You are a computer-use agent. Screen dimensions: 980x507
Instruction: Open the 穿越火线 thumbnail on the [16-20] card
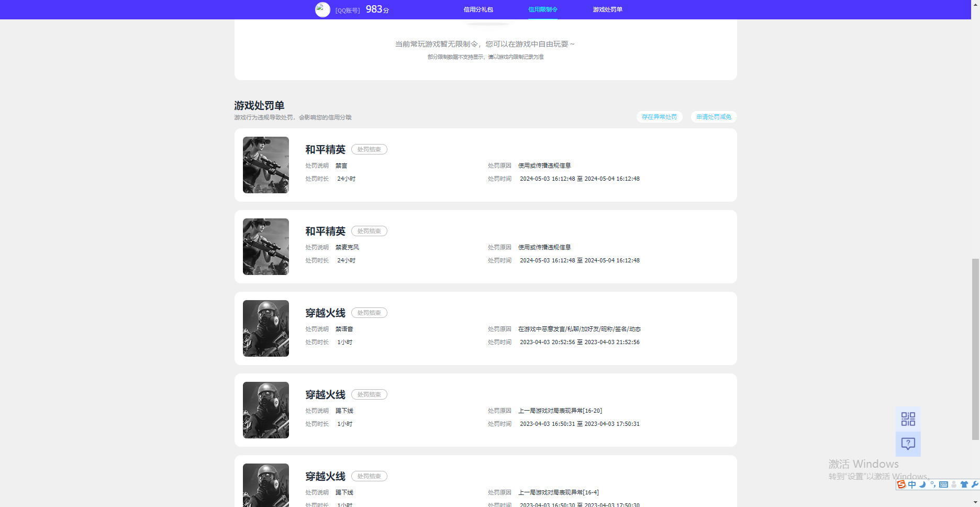[266, 410]
